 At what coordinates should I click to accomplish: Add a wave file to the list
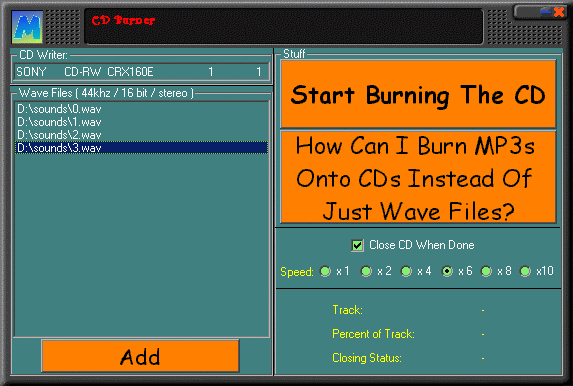(140, 356)
